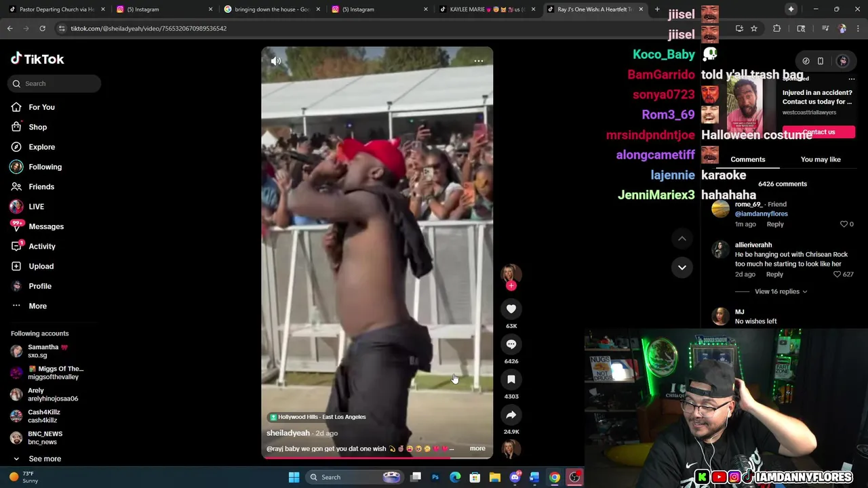Image resolution: width=868 pixels, height=488 pixels.
Task: Click the TikTok search field
Action: [55, 83]
